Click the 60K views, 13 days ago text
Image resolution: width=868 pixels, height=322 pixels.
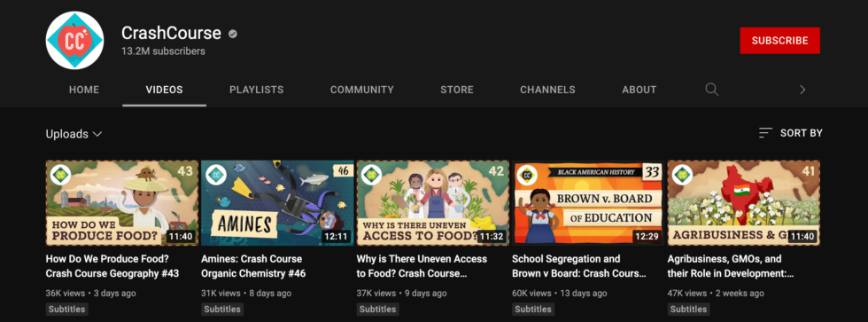tap(560, 294)
